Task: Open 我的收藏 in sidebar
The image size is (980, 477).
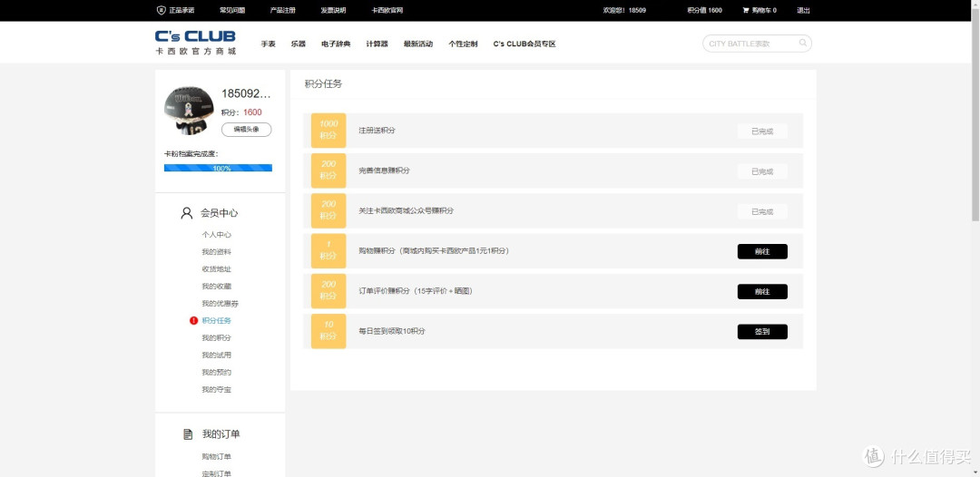Action: tap(216, 287)
